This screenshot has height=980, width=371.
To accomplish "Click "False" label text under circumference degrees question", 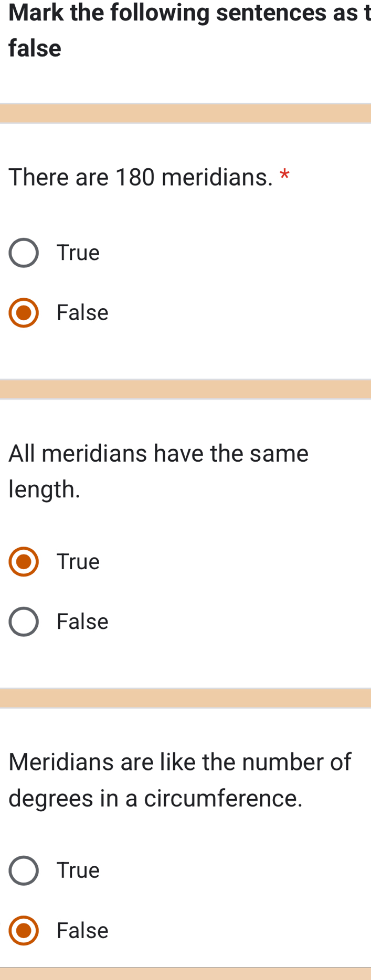I will tap(82, 930).
